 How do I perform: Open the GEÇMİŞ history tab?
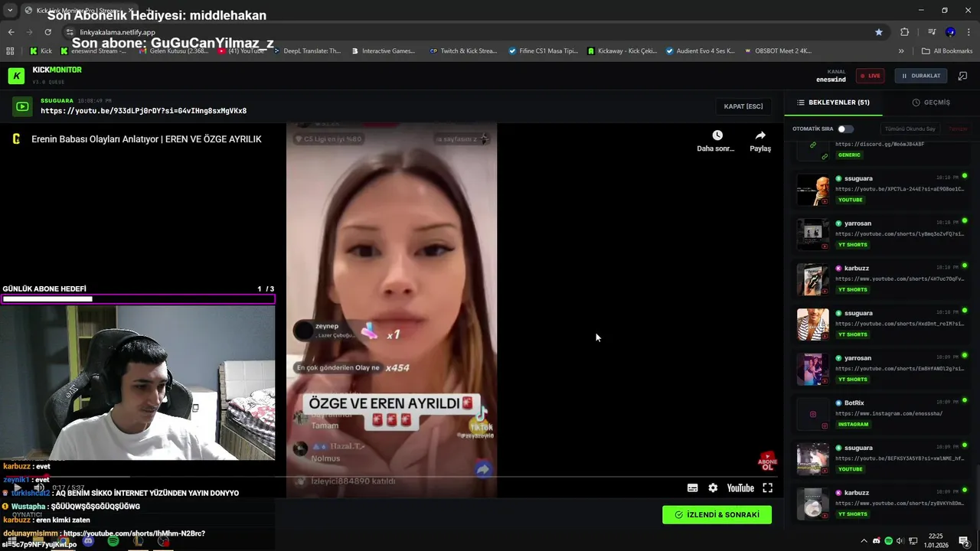931,103
